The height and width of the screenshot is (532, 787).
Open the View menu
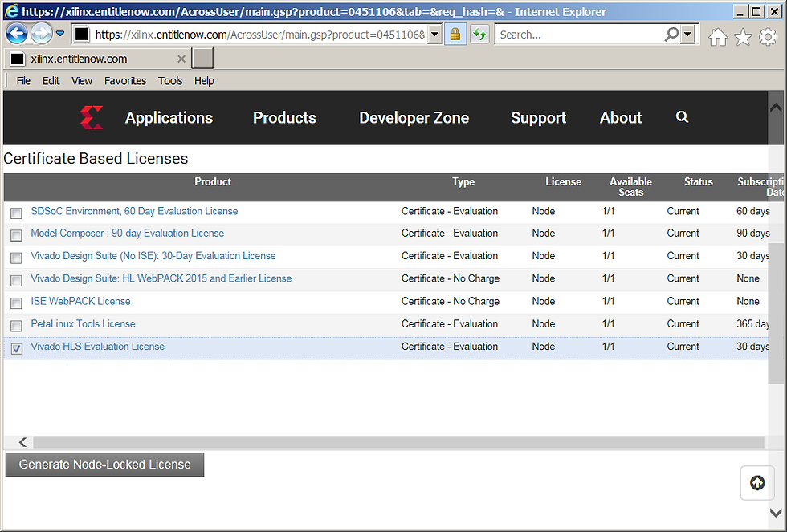[x=82, y=81]
